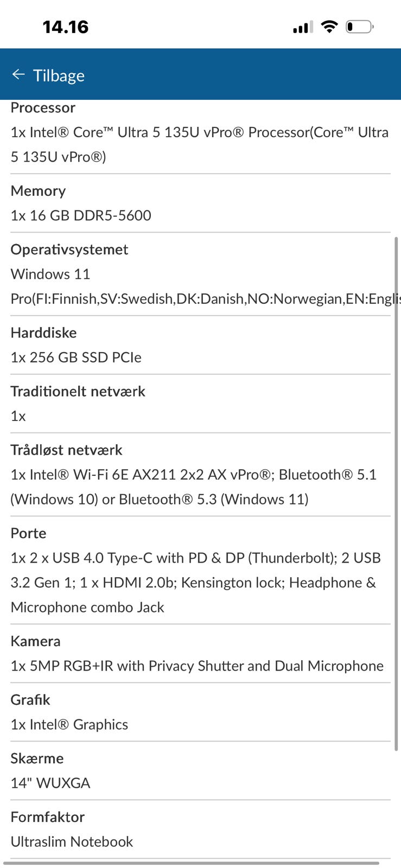
Task: Tap the battery indicator icon
Action: 359,27
